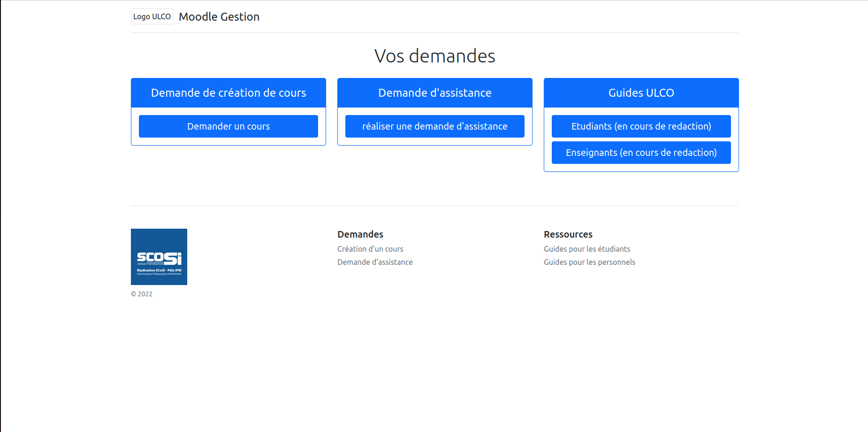Click the Création d'un cours footer link
This screenshot has height=432, width=868.
click(x=370, y=249)
